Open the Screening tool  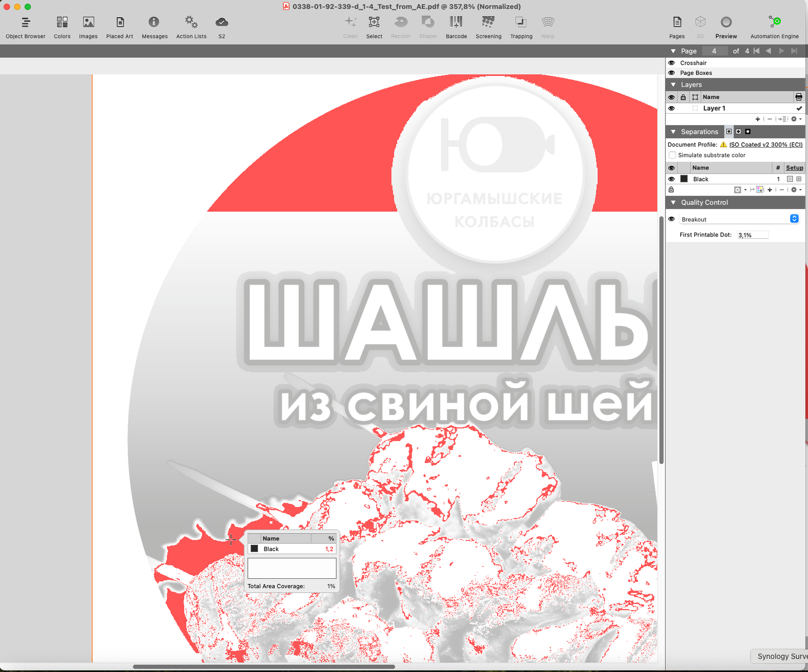tap(488, 26)
